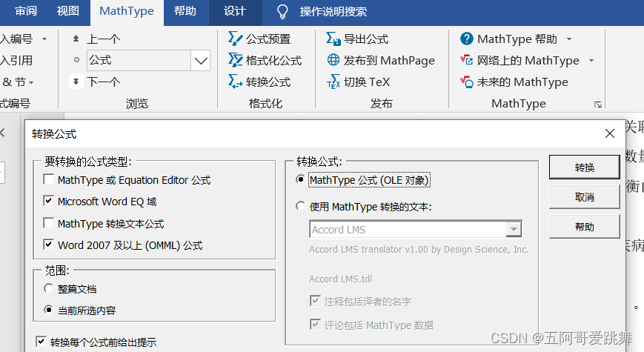Open the 视图 ribbon tab
The height and width of the screenshot is (352, 644).
pyautogui.click(x=67, y=11)
